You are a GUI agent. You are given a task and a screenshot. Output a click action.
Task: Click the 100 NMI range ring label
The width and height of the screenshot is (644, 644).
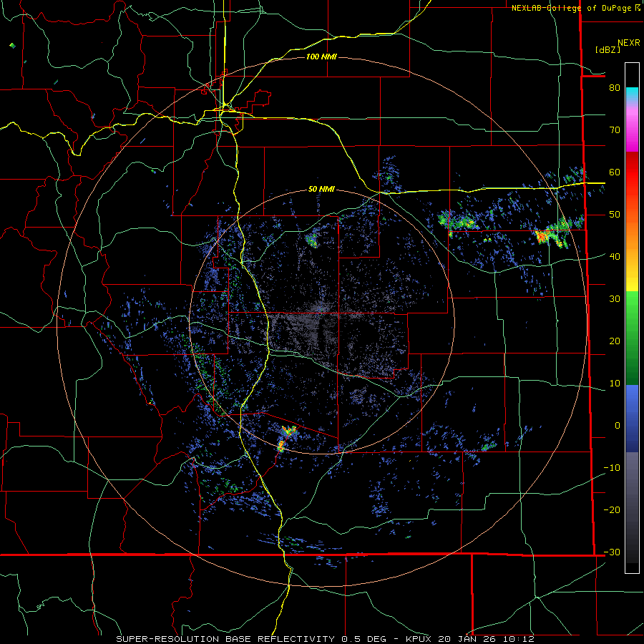[x=321, y=57]
